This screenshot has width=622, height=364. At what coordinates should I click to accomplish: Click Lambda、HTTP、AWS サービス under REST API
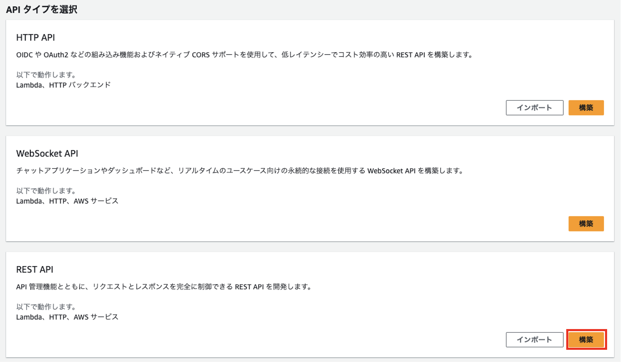click(x=67, y=317)
